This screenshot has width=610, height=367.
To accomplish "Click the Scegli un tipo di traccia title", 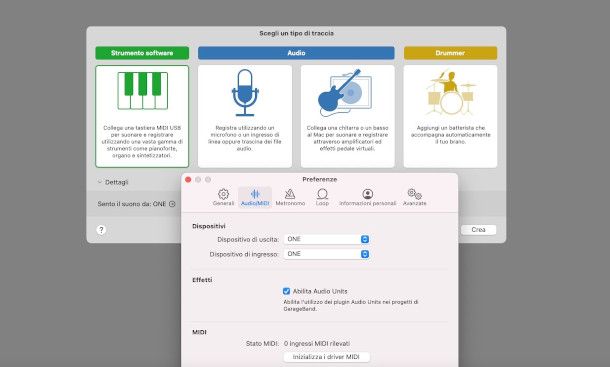I will [296, 33].
